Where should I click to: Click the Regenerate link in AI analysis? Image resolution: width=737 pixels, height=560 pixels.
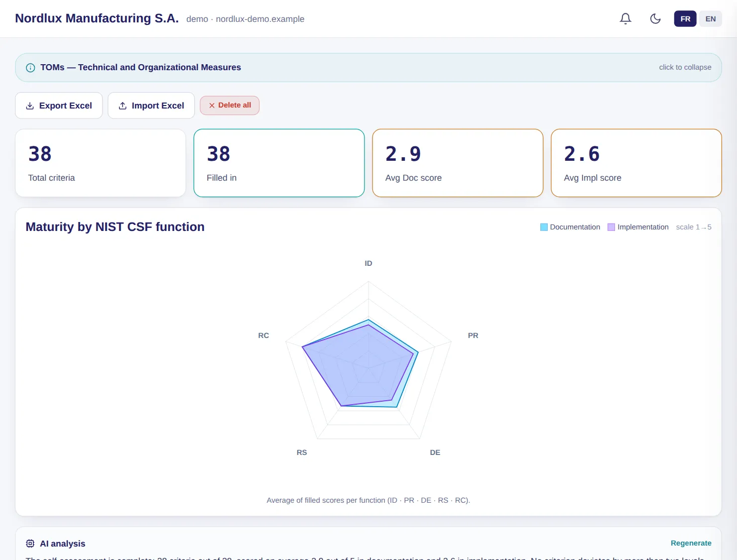point(691,543)
